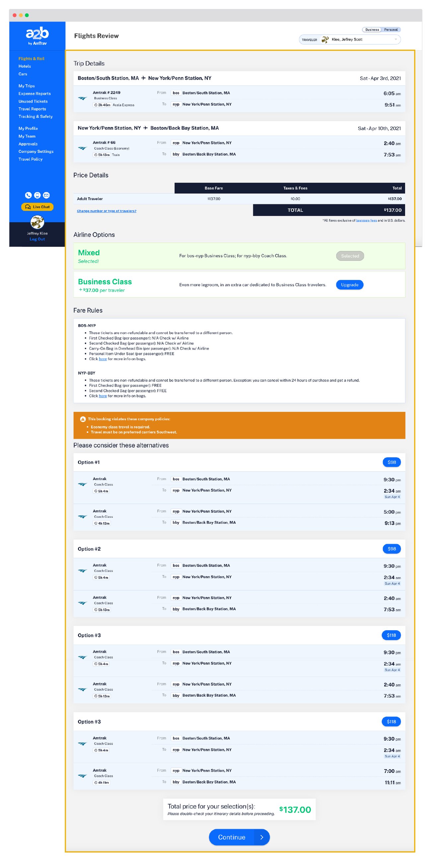The height and width of the screenshot is (868, 432).
Task: Click the policy violation warning icon
Action: [x=83, y=419]
